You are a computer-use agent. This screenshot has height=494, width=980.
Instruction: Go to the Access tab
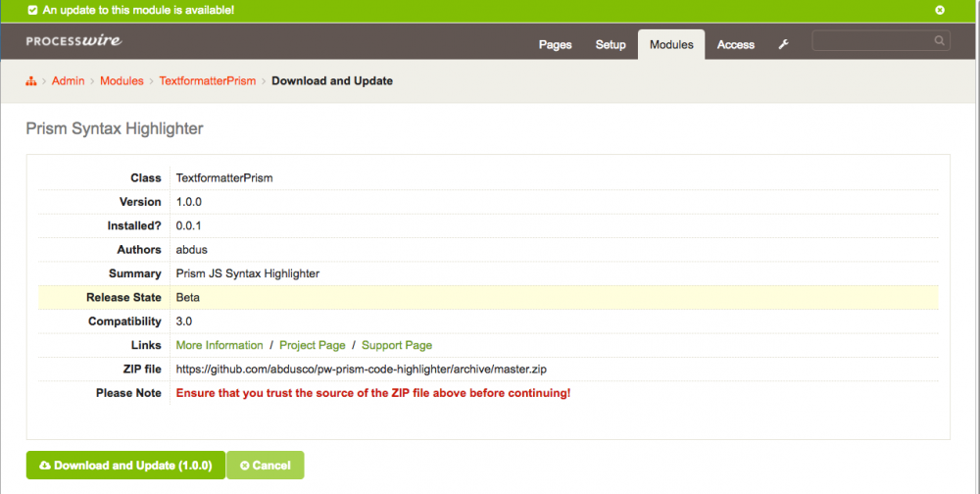735,45
